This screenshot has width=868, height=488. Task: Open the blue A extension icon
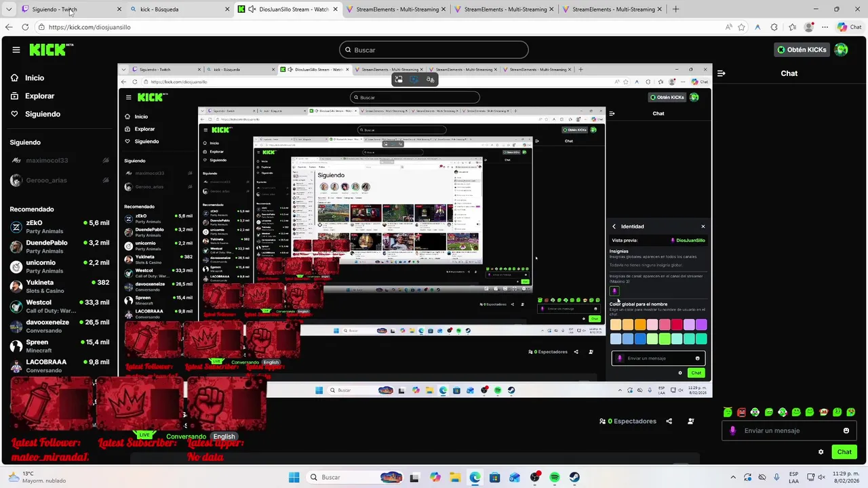(757, 27)
